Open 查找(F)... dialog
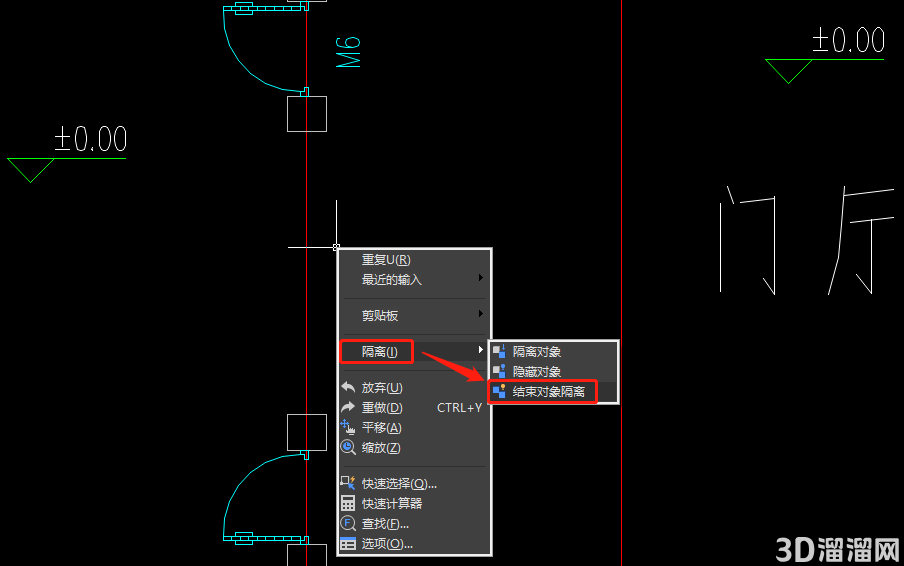The width and height of the screenshot is (904, 566). click(x=414, y=523)
